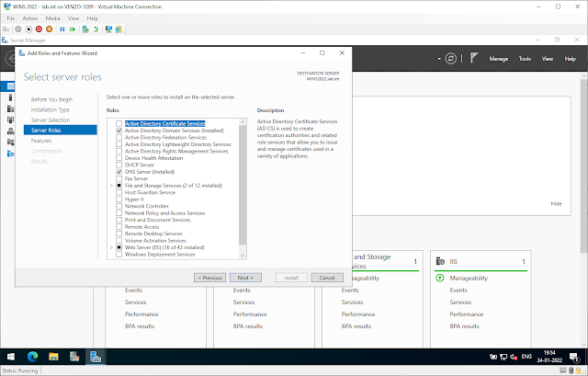588x376 pixels.
Task: Turn off the VM with the black-square icon
Action: click(x=28, y=29)
